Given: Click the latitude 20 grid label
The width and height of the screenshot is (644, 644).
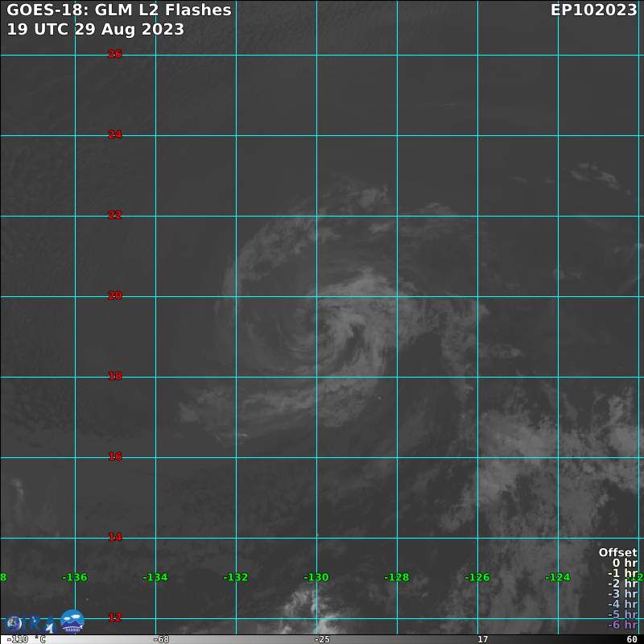Looking at the screenshot, I should click(115, 295).
